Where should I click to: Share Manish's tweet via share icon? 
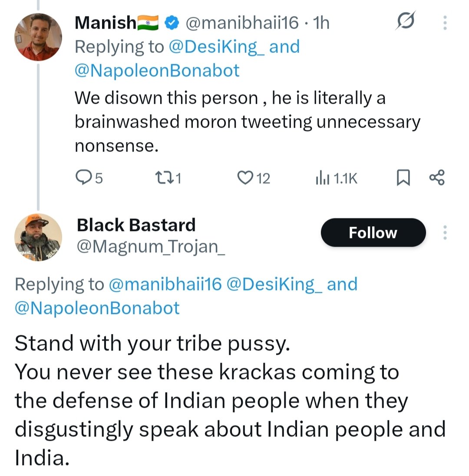coord(436,178)
